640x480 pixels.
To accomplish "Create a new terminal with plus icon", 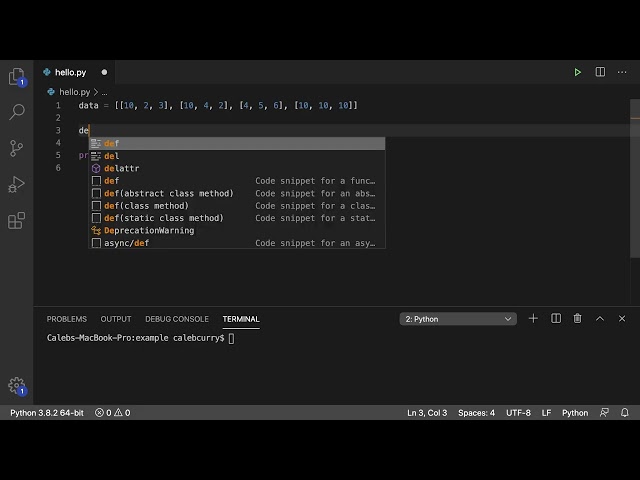I will tap(533, 318).
